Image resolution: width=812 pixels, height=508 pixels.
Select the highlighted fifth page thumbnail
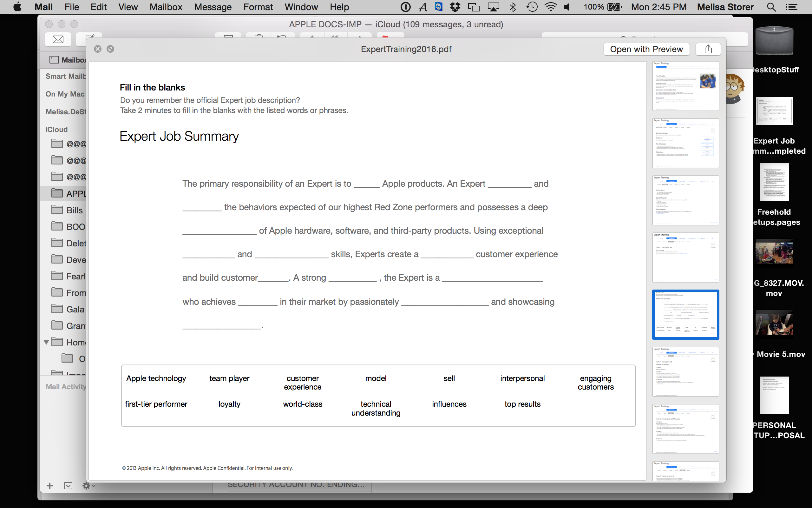pos(685,314)
